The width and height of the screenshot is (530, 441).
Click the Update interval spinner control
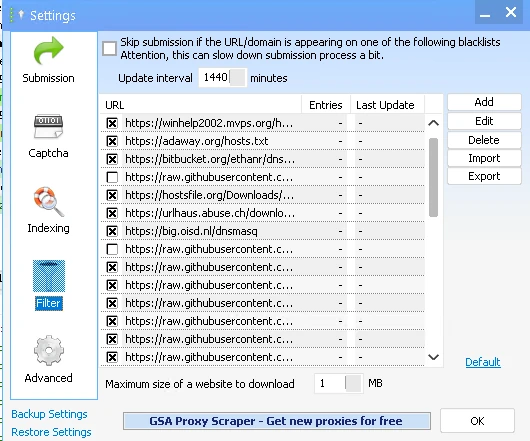click(x=237, y=77)
